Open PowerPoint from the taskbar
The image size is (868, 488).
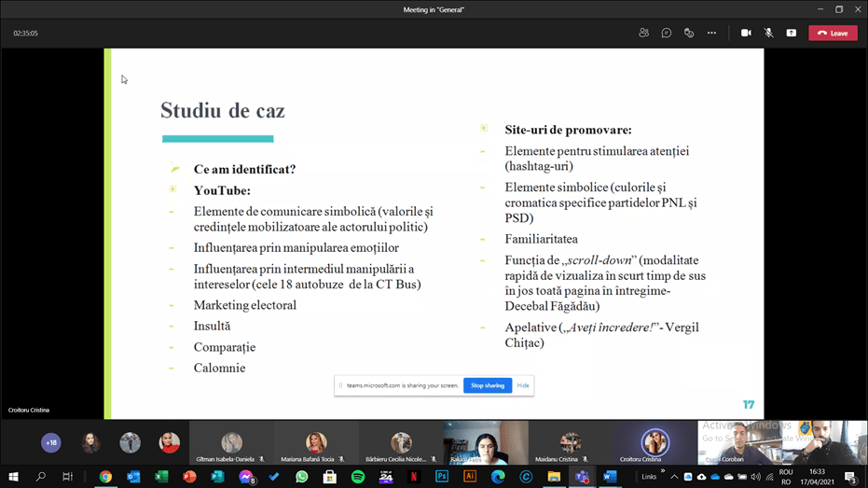[x=189, y=477]
